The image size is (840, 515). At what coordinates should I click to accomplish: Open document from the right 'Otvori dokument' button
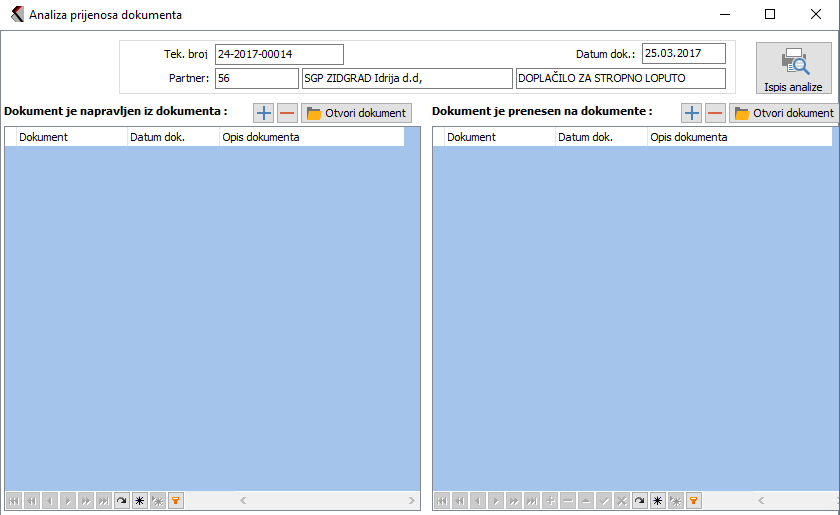pyautogui.click(x=784, y=113)
